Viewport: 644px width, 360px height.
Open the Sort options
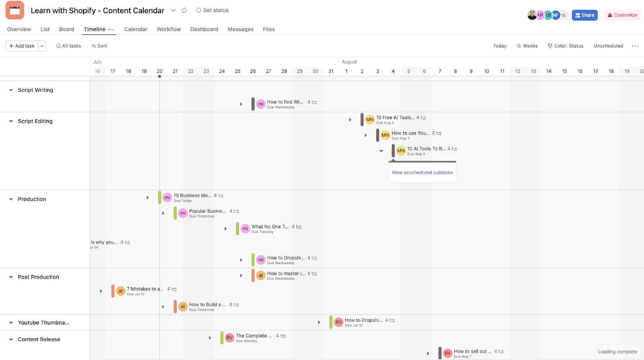[x=99, y=46]
